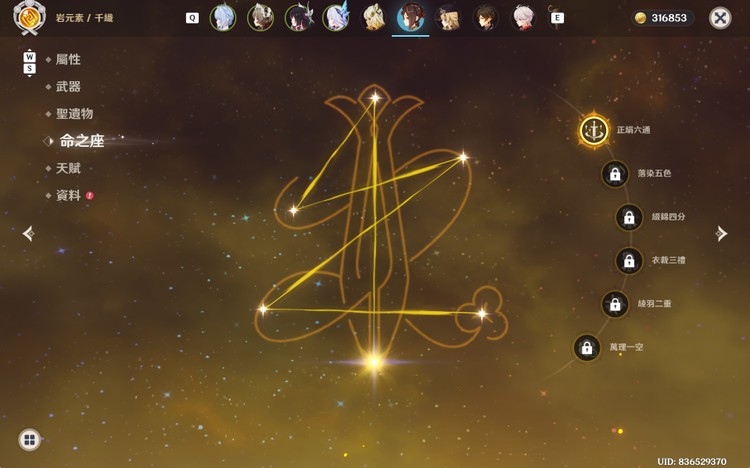Open the grid menu button bottom-left

(x=30, y=440)
